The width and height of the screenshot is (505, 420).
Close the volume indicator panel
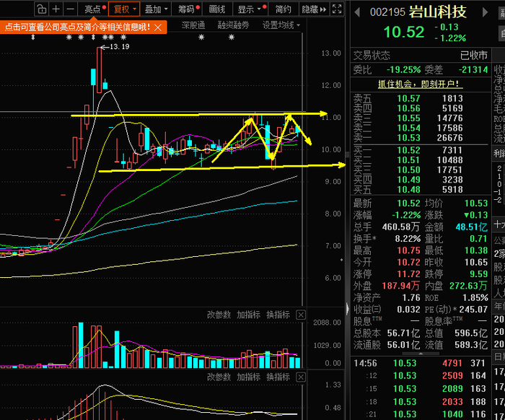301,315
